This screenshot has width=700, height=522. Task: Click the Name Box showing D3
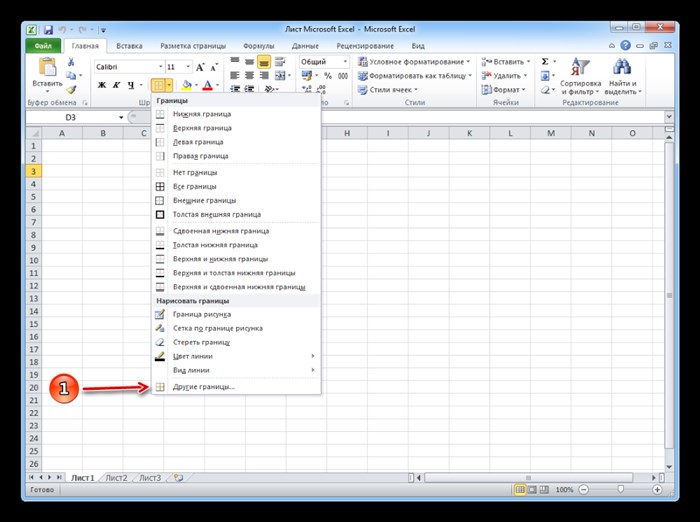[x=71, y=117]
